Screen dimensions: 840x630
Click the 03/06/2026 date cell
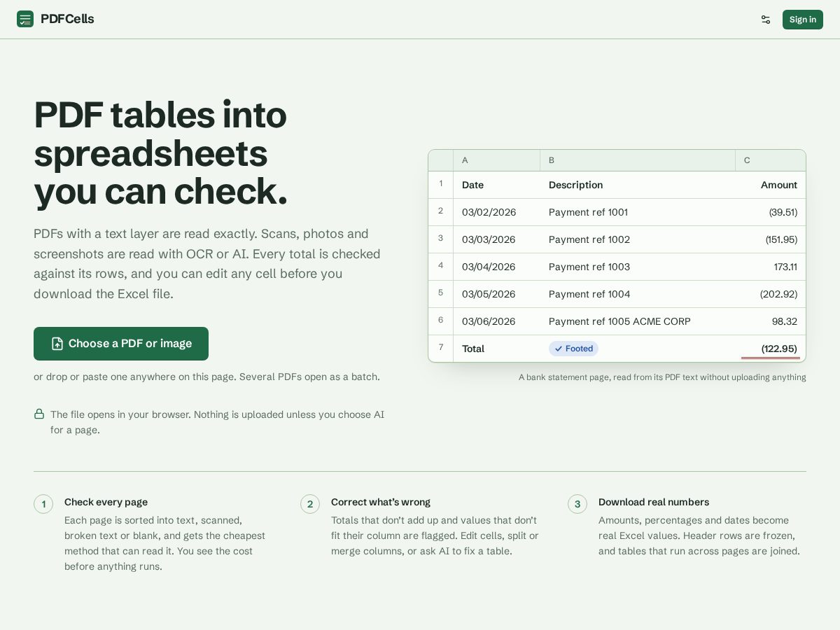(x=497, y=321)
